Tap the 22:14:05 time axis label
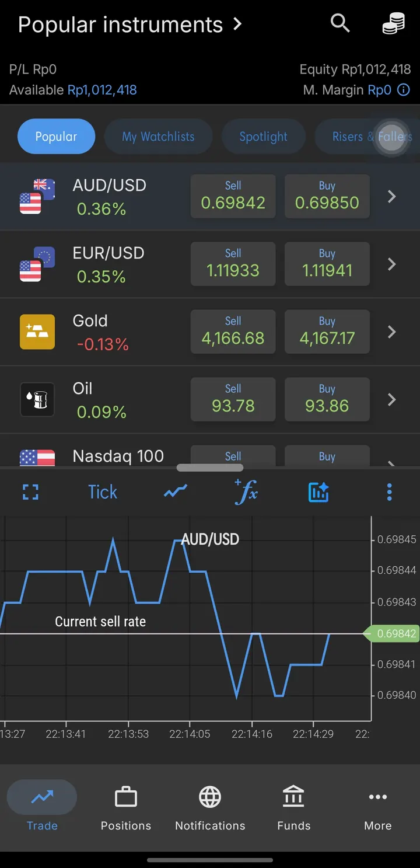Screen dimensions: 420x868 click(x=190, y=734)
